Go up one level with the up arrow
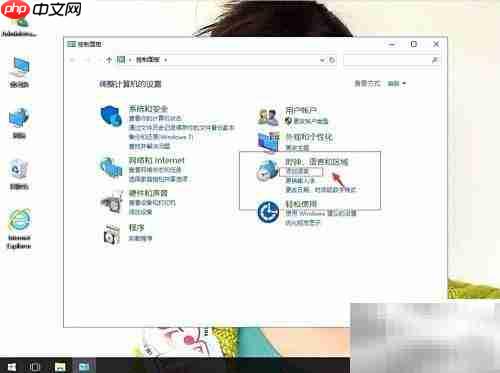Screen dimensions: 500x373 click(x=109, y=60)
